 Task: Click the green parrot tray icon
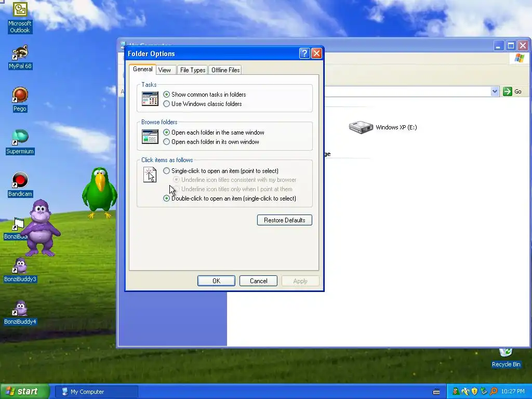click(x=456, y=391)
